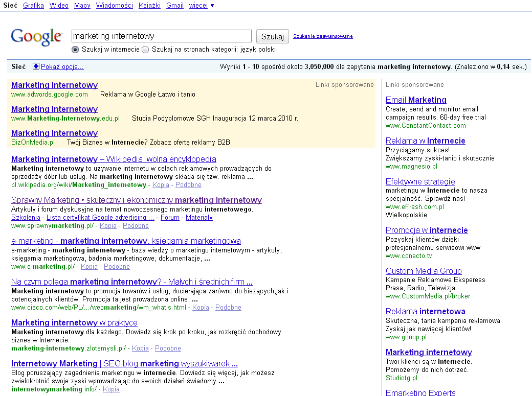Open 'Internetowy Marketing | SEO blog' result
This screenshot has width=532, height=396.
point(124,364)
